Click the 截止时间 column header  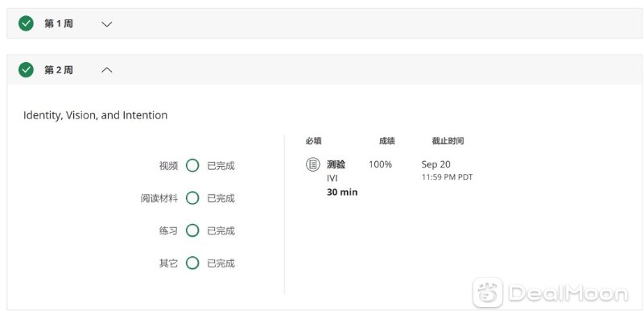pos(448,141)
